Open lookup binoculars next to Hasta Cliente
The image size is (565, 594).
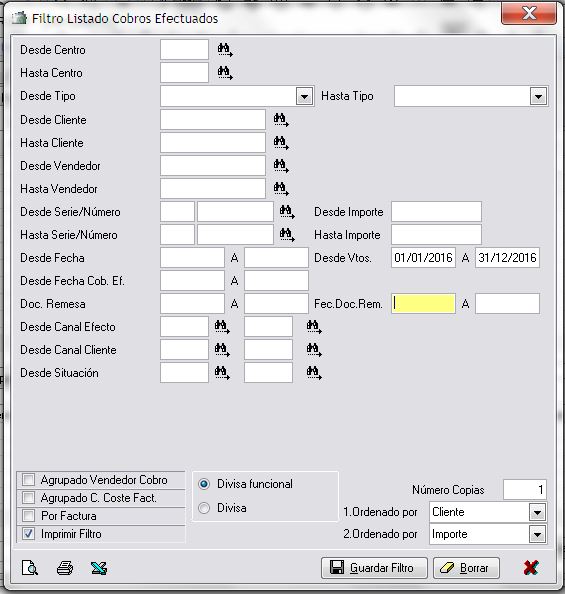[281, 143]
